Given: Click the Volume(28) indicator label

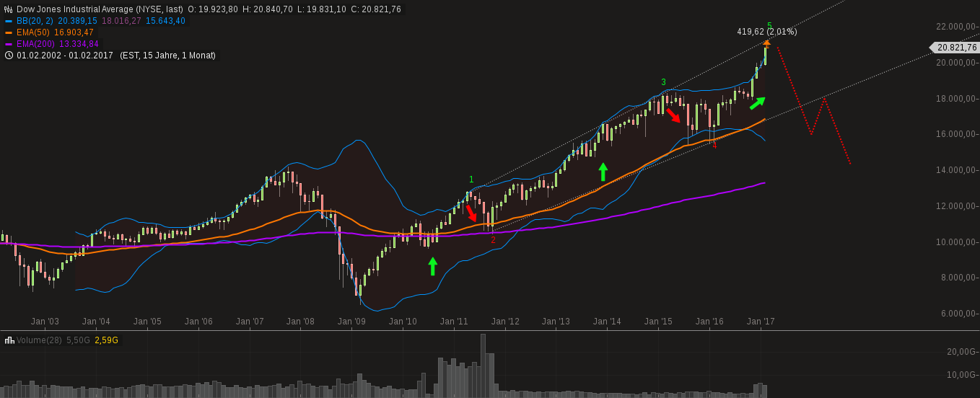Looking at the screenshot, I should tap(39, 340).
